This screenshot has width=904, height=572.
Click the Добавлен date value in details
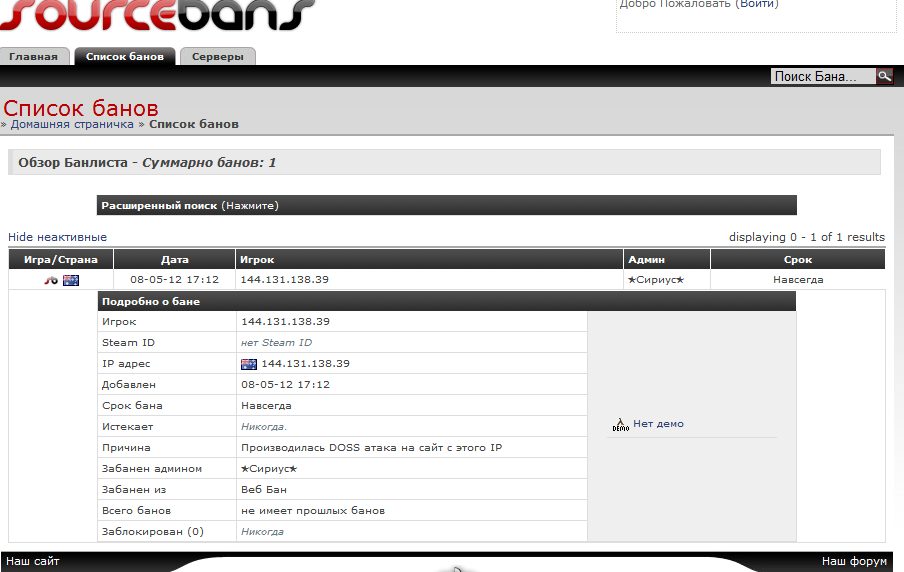(x=285, y=385)
